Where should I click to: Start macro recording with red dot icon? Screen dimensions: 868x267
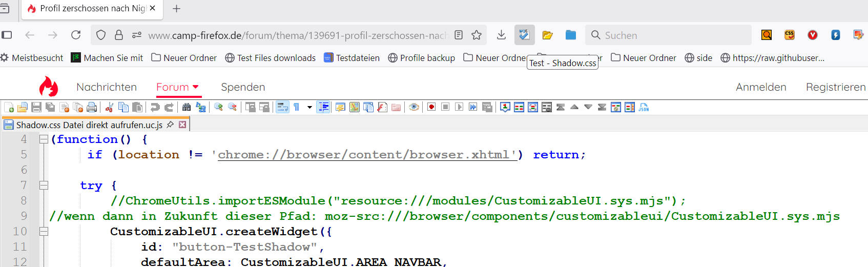pos(431,107)
